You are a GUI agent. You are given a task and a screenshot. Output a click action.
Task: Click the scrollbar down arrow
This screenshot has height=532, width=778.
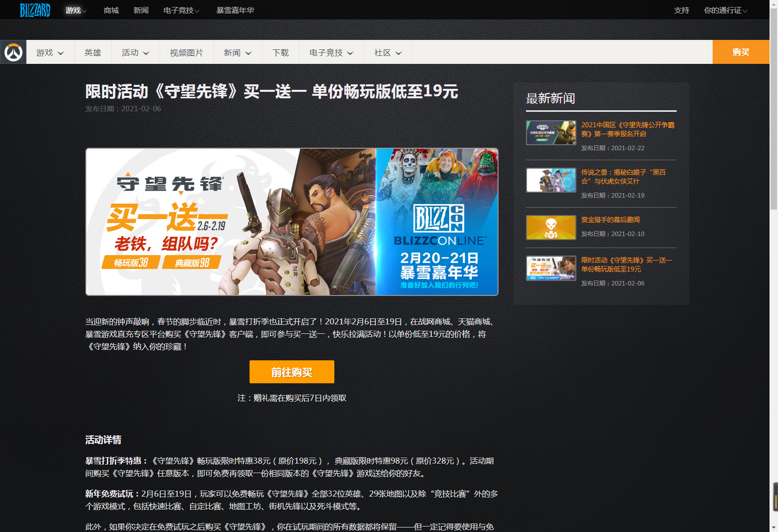[x=774, y=528]
